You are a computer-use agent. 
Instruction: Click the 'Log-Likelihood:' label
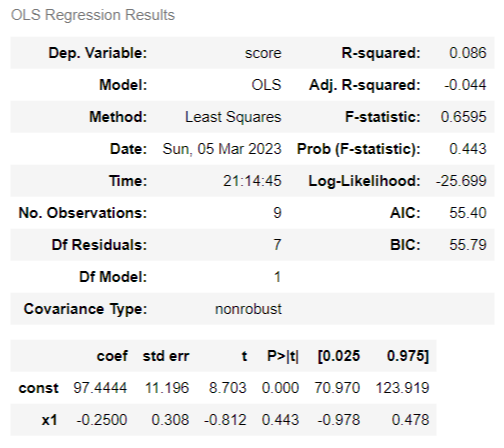pos(364,181)
